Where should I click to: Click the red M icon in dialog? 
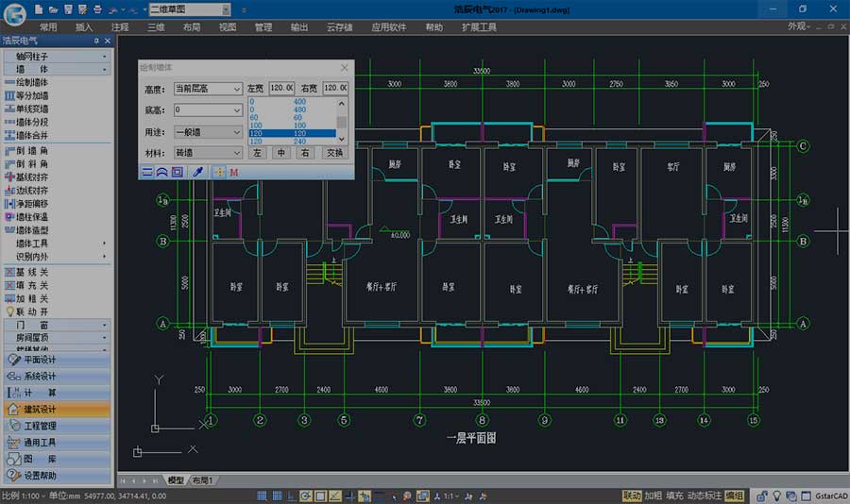[x=233, y=172]
